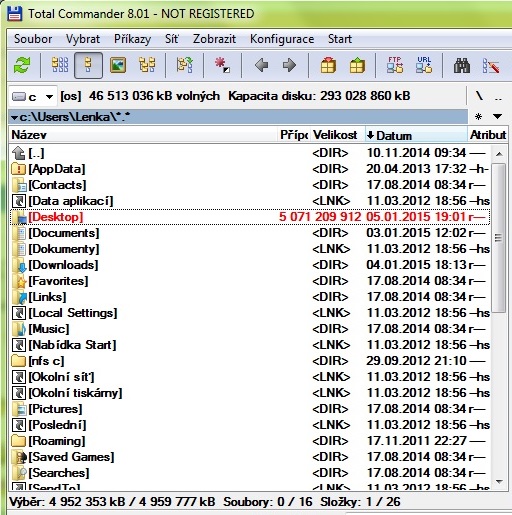The height and width of the screenshot is (515, 512).
Task: Select the [Favorites] star folder icon
Action: (x=19, y=281)
